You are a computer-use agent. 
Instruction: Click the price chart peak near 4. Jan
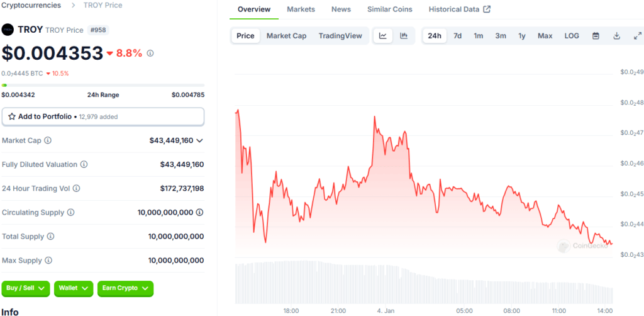click(375, 117)
